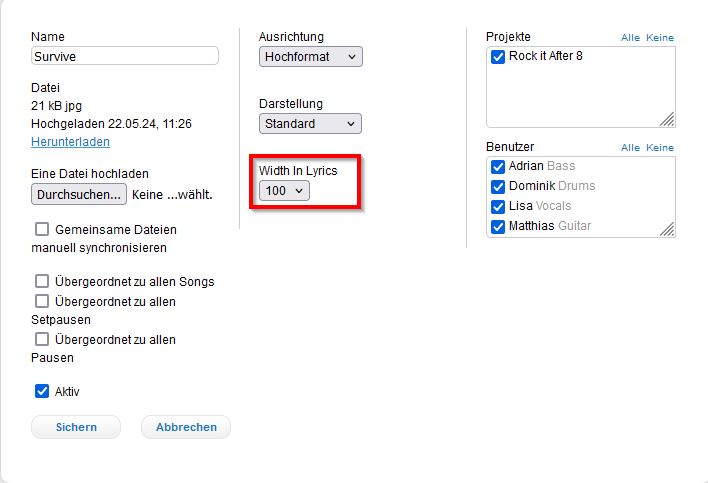Uncheck user Adrian Bass
The image size is (708, 483).
pos(498,167)
